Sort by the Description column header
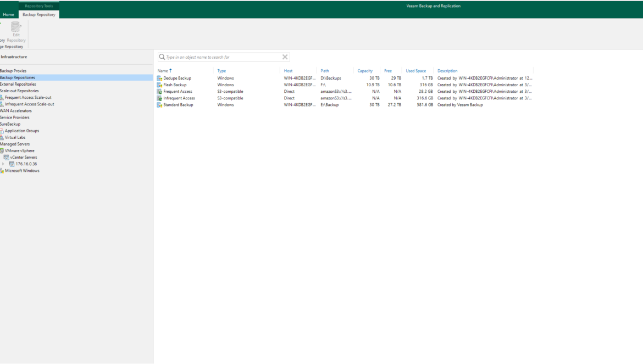The width and height of the screenshot is (643, 364). tap(447, 71)
